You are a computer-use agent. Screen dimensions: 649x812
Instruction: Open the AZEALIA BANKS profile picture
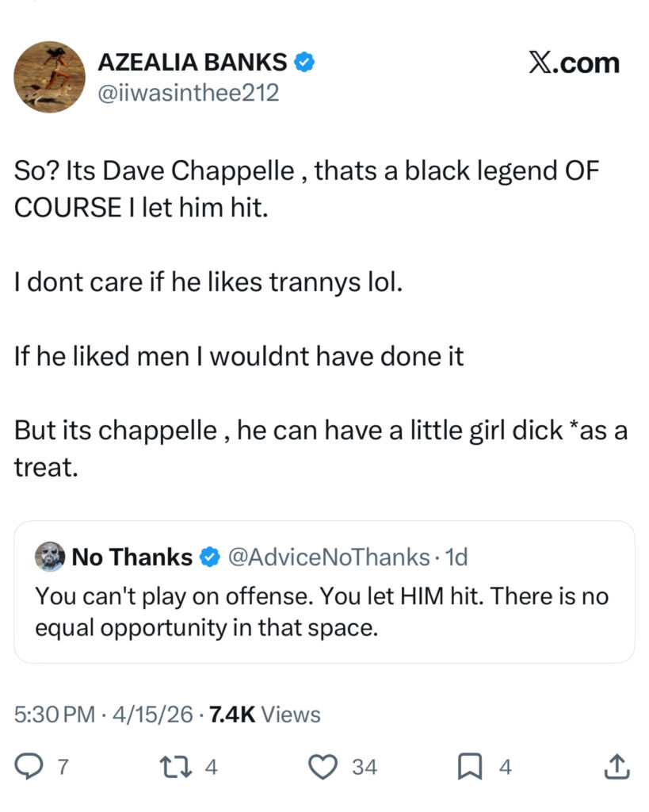point(49,77)
